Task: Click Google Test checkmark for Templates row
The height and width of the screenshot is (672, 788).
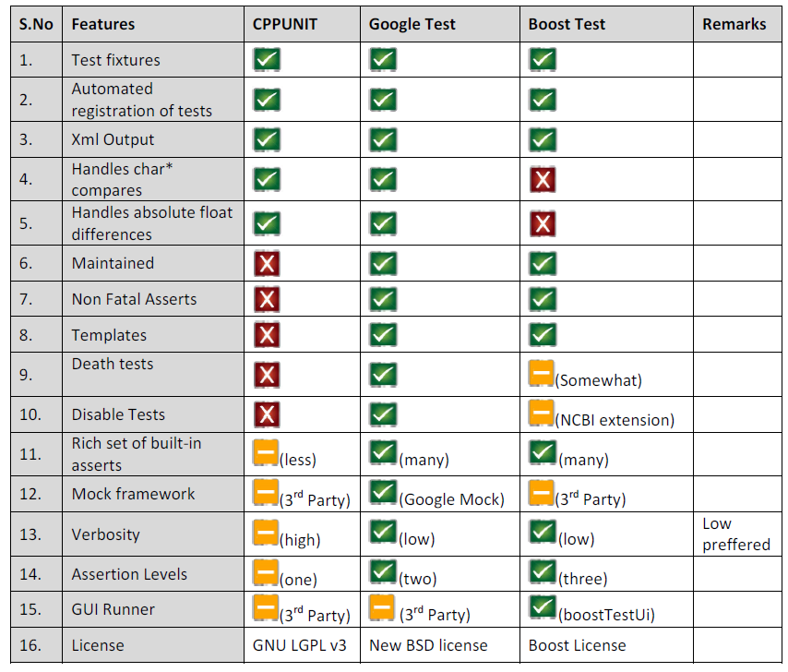Action: pos(383,335)
